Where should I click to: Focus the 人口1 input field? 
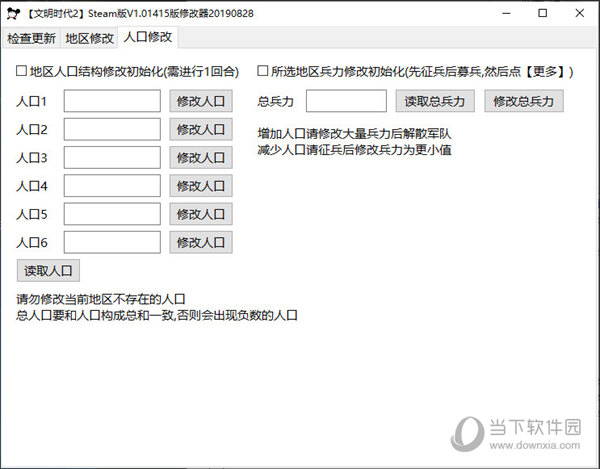[112, 101]
